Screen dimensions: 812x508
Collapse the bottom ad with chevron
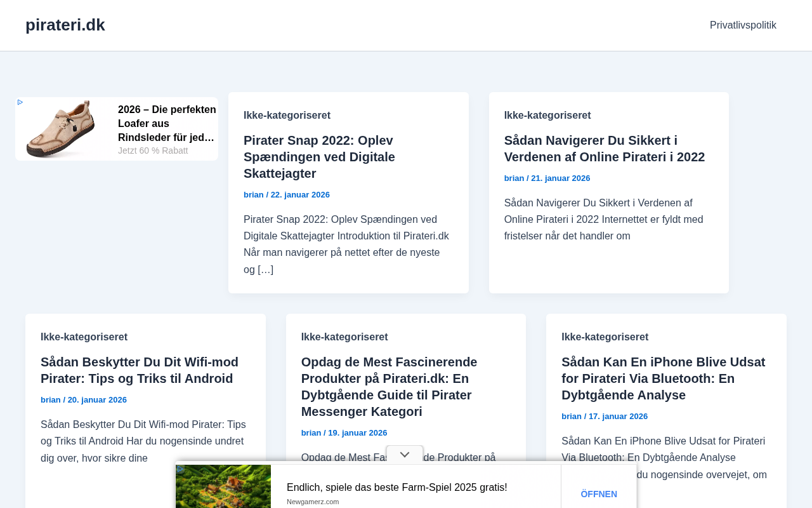pos(405,455)
